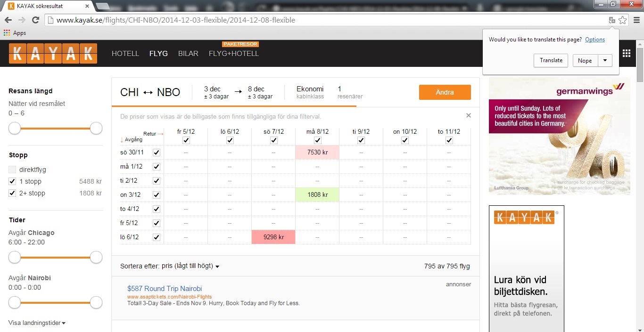This screenshot has width=644, height=332.
Task: Close the cheapest prices info bar
Action: (x=468, y=115)
